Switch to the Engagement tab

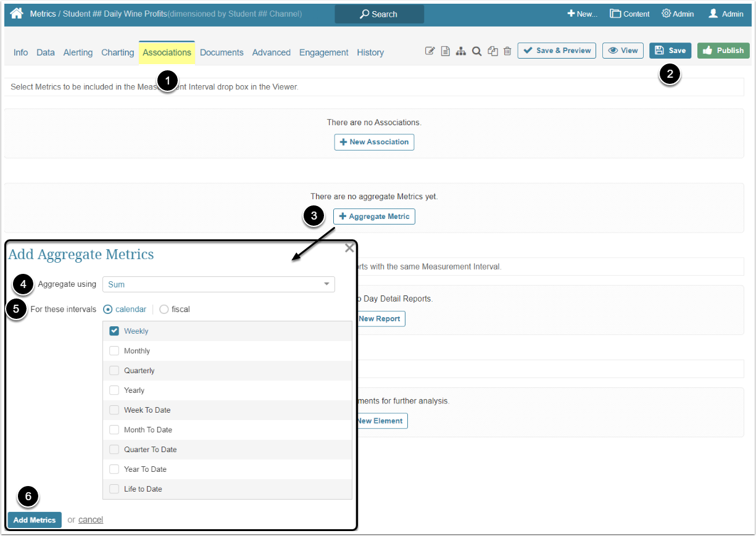(323, 52)
